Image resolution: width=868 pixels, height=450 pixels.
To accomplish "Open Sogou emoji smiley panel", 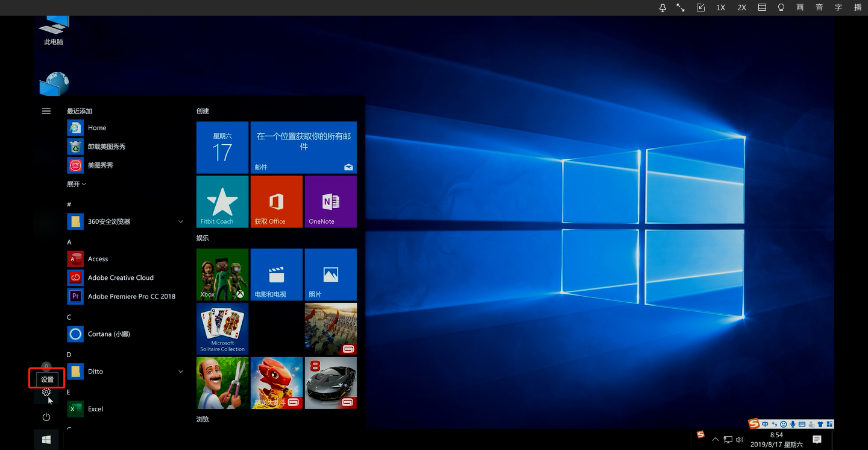I will [783, 424].
